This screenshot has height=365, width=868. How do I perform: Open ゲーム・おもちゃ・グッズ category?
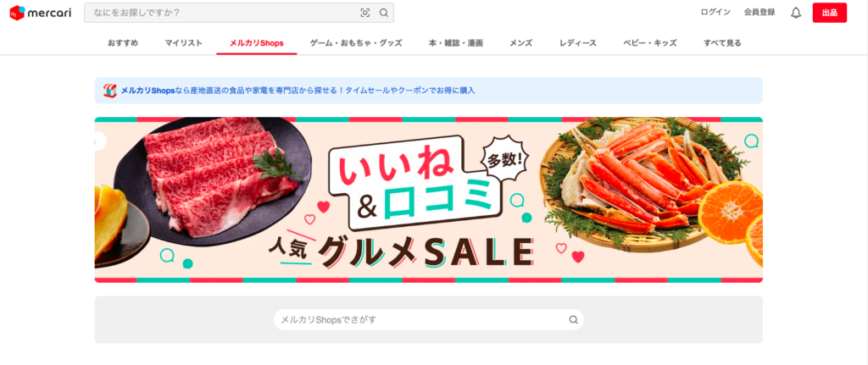coord(356,42)
